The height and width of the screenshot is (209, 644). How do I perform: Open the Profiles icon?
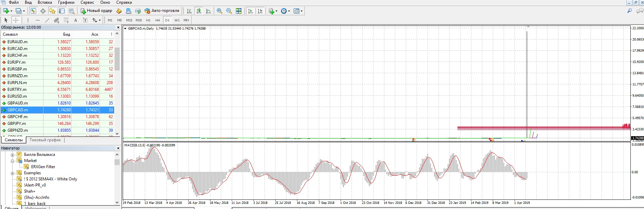pyautogui.click(x=18, y=11)
